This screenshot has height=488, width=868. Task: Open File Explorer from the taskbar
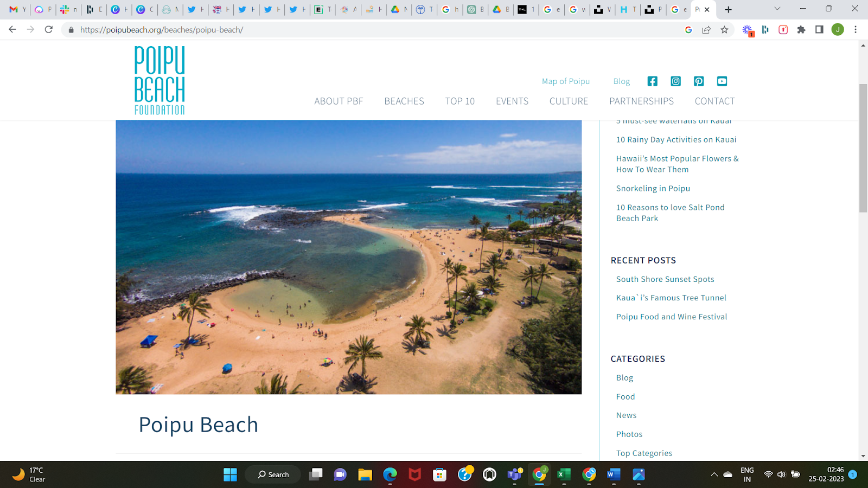tap(365, 475)
